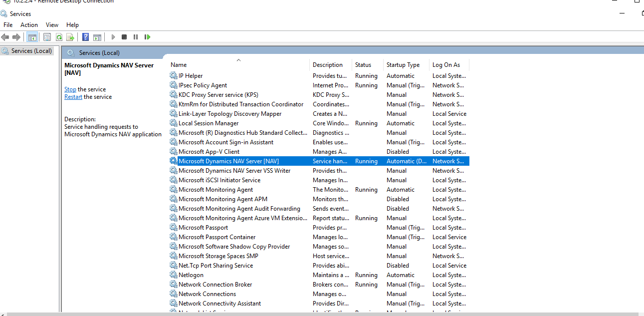644x316 pixels.
Task: Select the Network Connection Broker service
Action: coord(215,285)
